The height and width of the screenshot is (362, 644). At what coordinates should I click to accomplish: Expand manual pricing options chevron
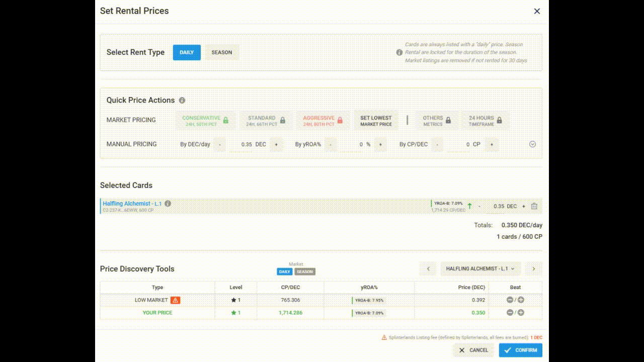tap(533, 144)
